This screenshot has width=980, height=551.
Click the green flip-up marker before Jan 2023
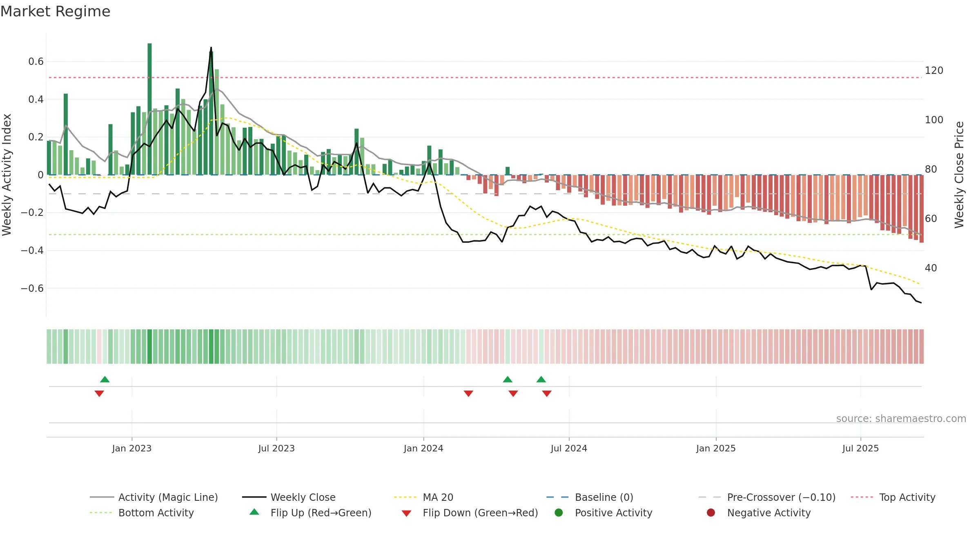(105, 379)
